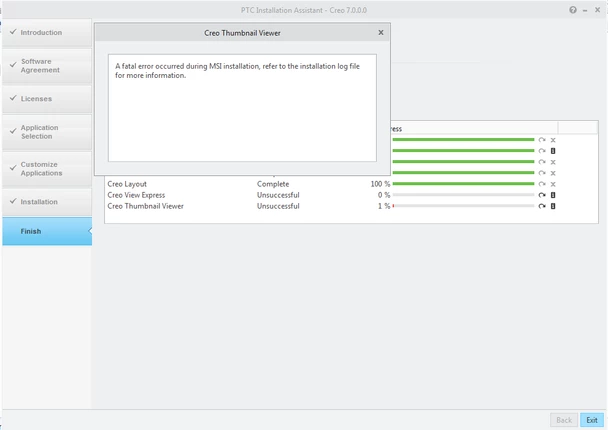Click the retry arrow in Creo Layout row
The image size is (608, 430).
coord(542,184)
